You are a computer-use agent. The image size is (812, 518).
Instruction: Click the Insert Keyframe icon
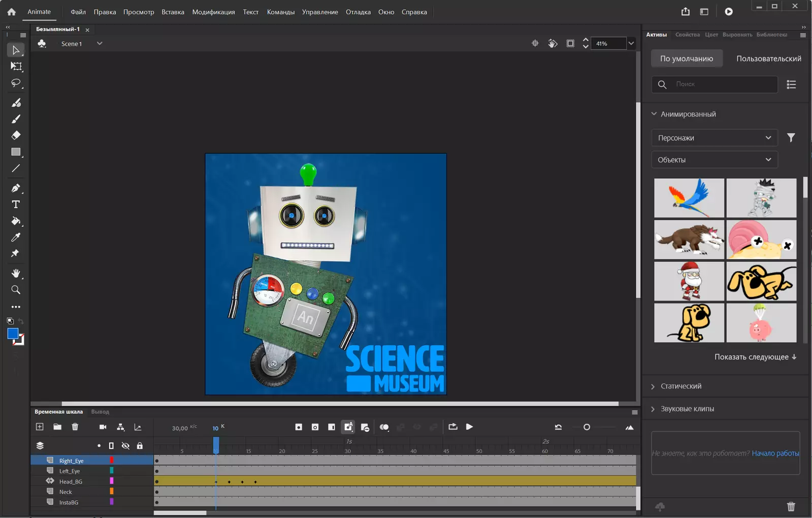click(x=299, y=427)
